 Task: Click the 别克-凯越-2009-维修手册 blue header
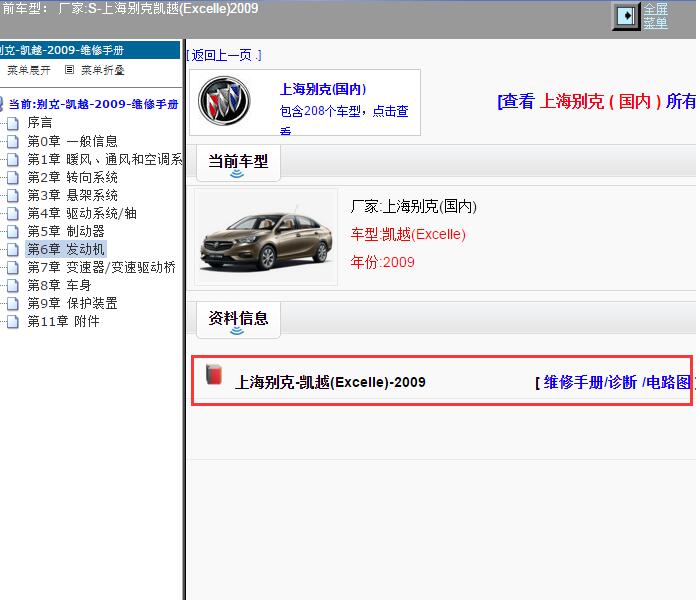90,50
